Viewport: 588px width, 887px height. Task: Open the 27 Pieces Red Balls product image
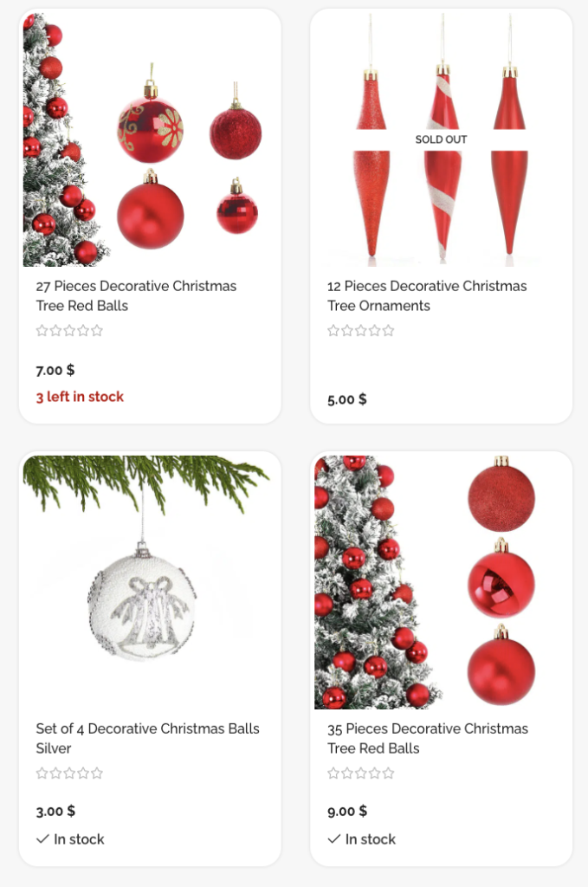[150, 139]
